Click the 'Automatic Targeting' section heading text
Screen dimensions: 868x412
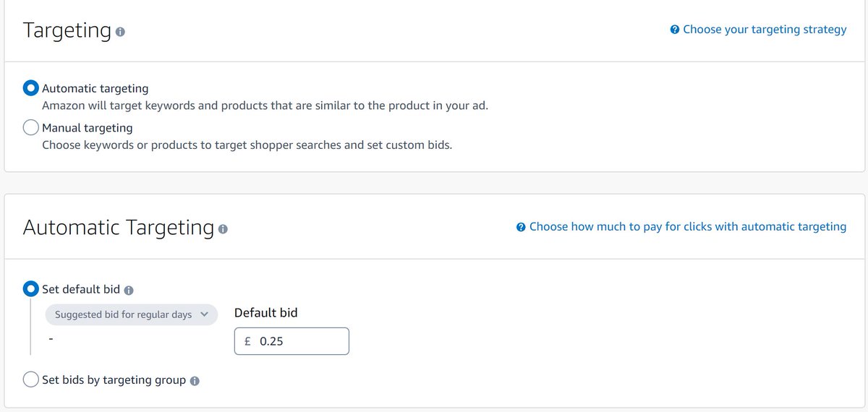(118, 227)
